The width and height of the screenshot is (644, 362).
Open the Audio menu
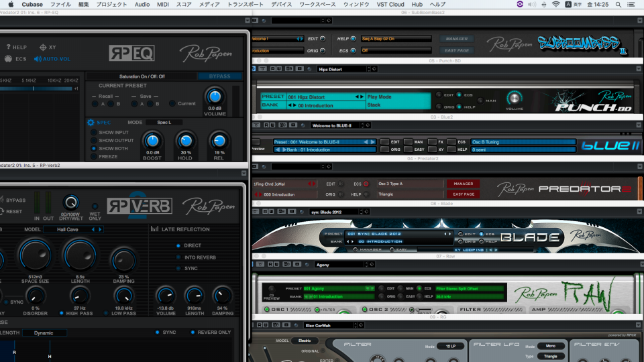[x=142, y=5]
